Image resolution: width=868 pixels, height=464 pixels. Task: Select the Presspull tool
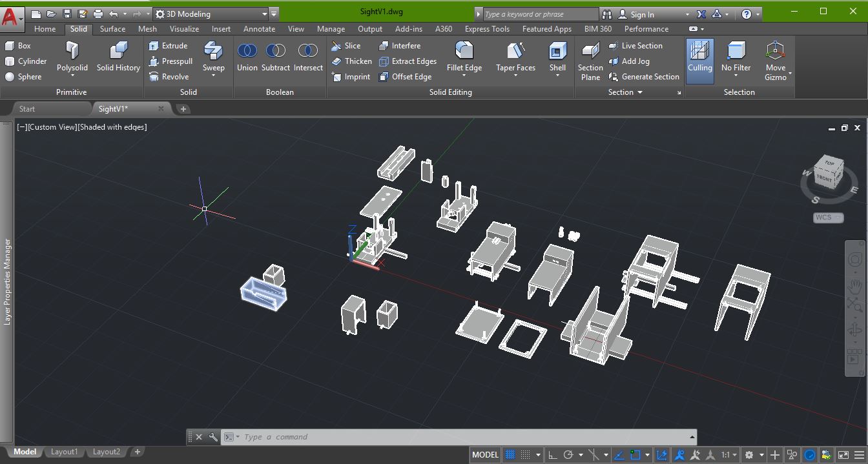(x=170, y=61)
